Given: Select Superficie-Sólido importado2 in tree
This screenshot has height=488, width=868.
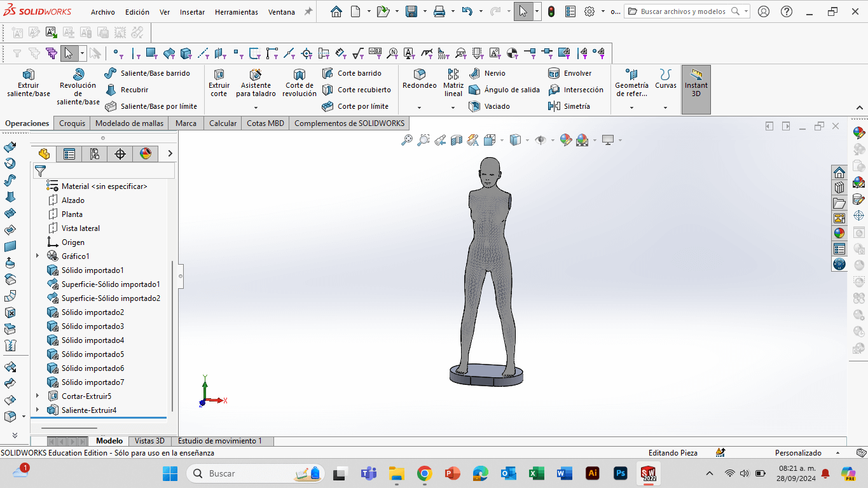Looking at the screenshot, I should 111,298.
